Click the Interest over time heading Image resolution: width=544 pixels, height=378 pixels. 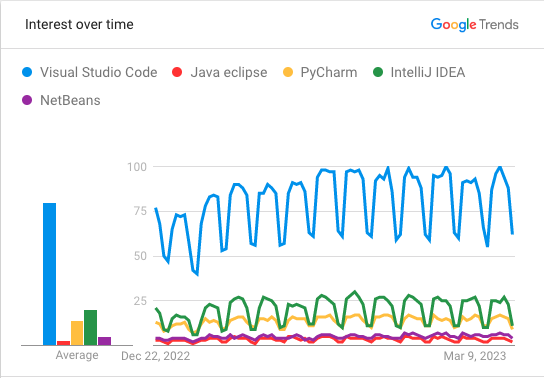pos(79,24)
